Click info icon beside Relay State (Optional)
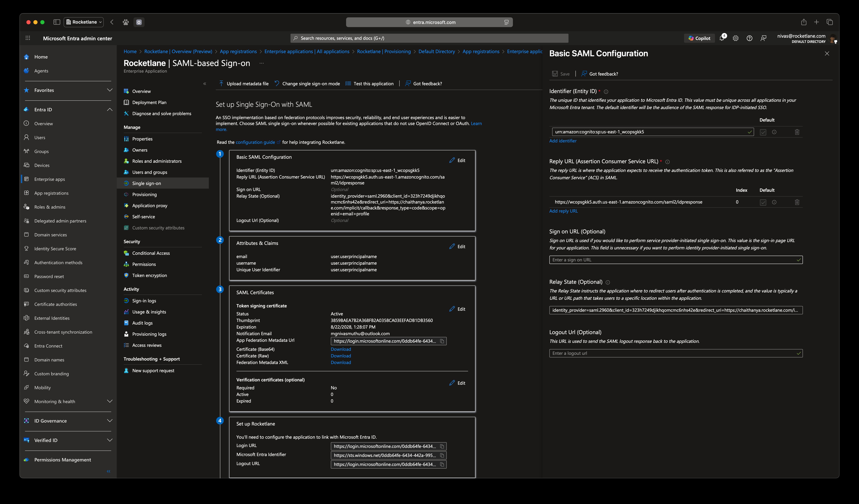This screenshot has height=504, width=859. click(608, 283)
